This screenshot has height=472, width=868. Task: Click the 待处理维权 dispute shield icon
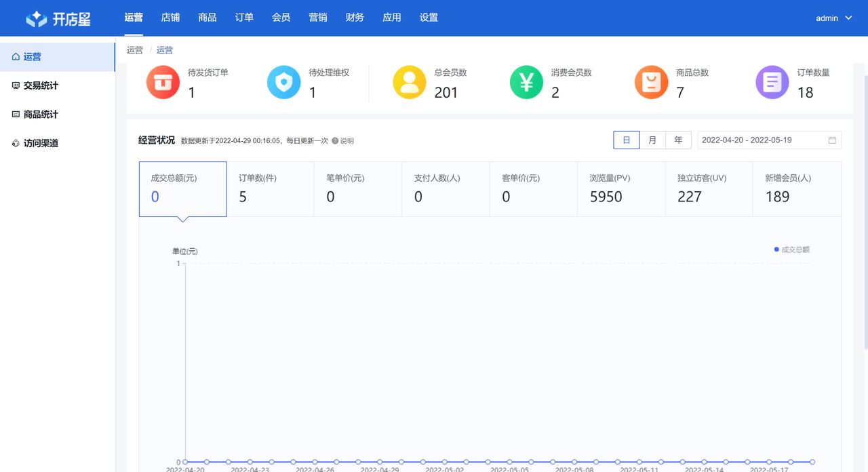(283, 81)
